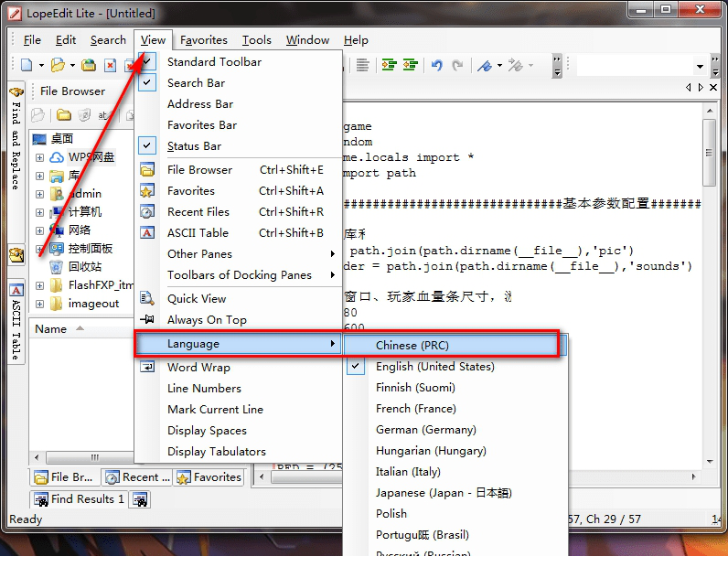Expand the 计算机 tree node
This screenshot has height=578, width=728.
point(40,212)
